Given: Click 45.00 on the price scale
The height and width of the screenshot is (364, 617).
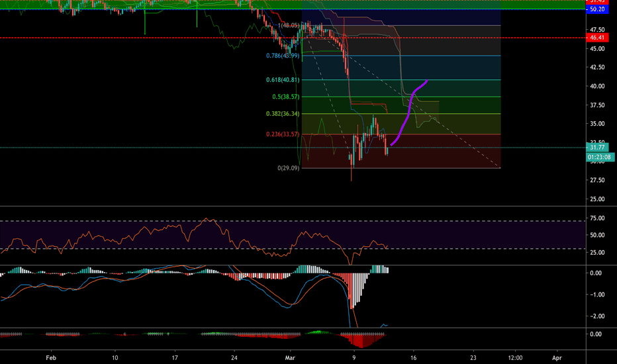Looking at the screenshot, I should tap(597, 49).
